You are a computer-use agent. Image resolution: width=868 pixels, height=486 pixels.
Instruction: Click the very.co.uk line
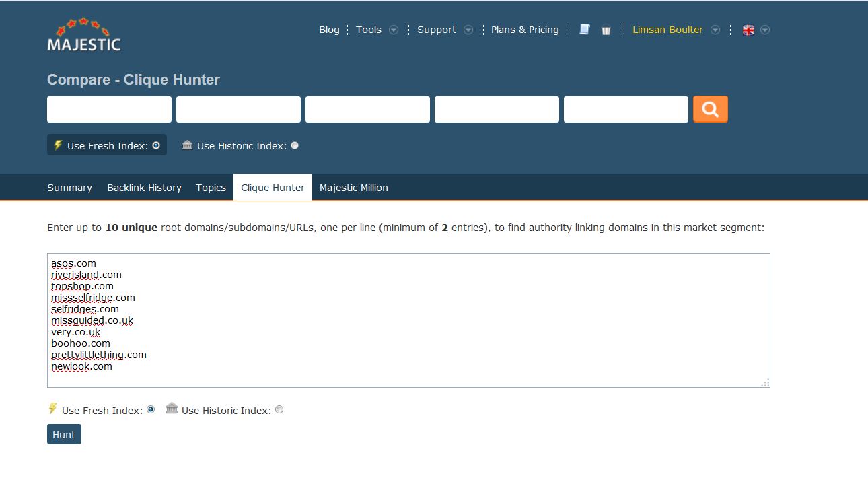[75, 332]
